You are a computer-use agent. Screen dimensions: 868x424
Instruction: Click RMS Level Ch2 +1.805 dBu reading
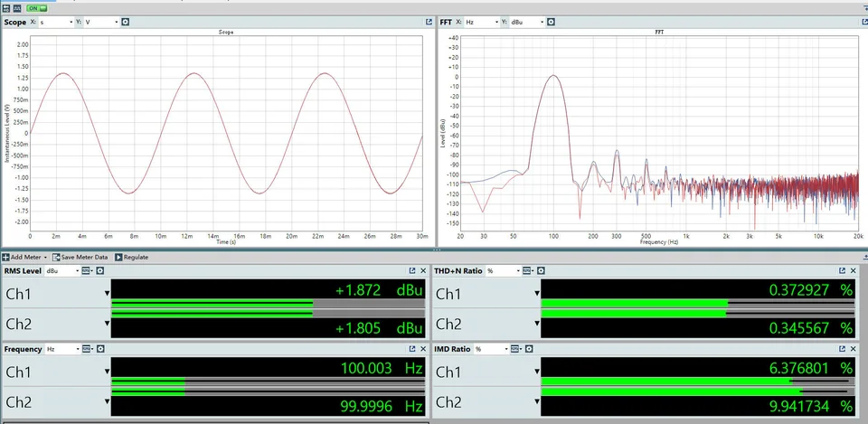click(379, 328)
